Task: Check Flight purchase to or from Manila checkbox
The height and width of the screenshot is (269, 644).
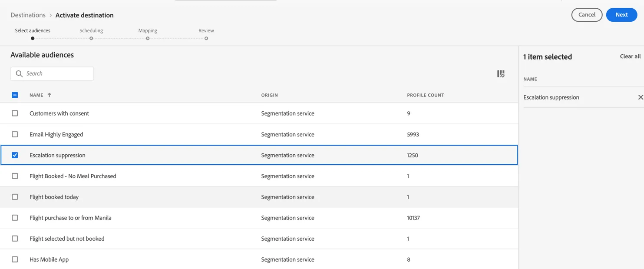Action: point(15,218)
